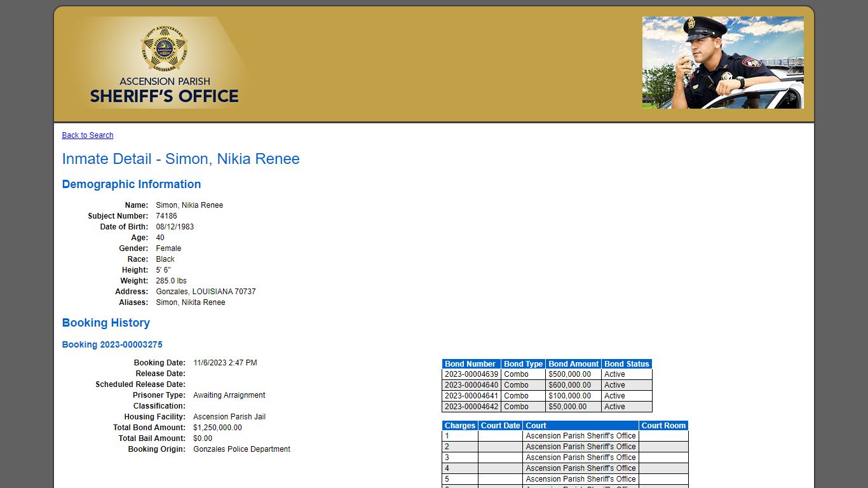The width and height of the screenshot is (868, 488).
Task: Click subject number 74186
Action: coord(166,216)
